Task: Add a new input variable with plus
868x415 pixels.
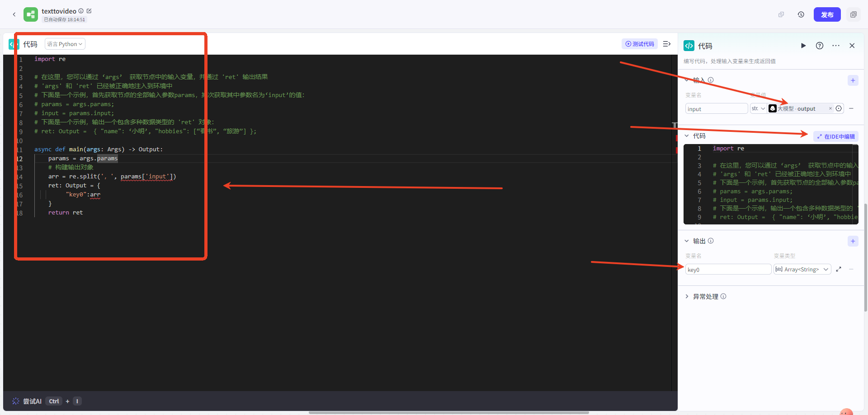Action: click(853, 80)
